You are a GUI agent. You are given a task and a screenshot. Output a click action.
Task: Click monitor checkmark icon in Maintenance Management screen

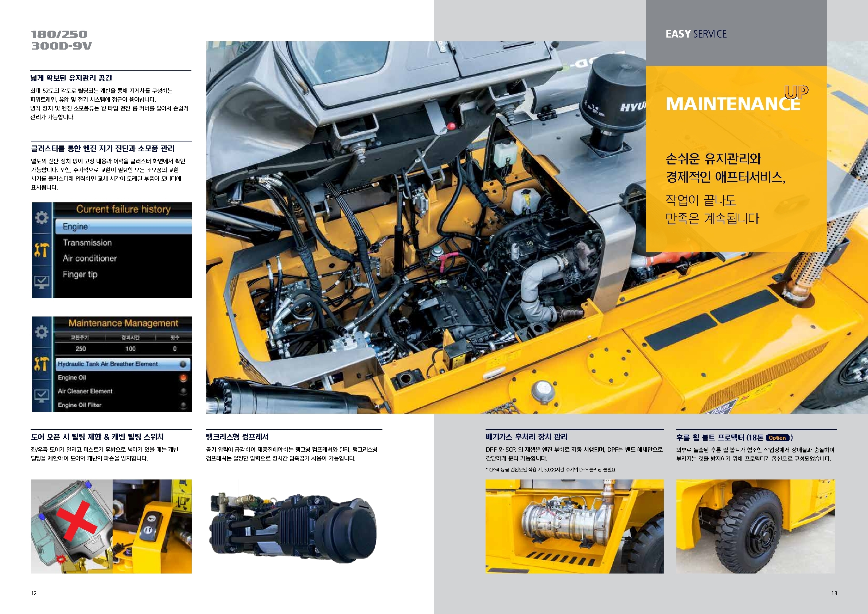(42, 396)
